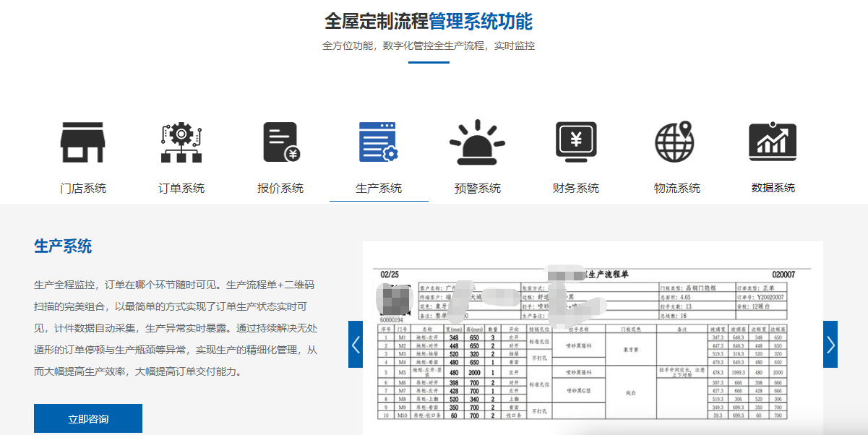Click the alarm siren warning icon

coord(477,142)
